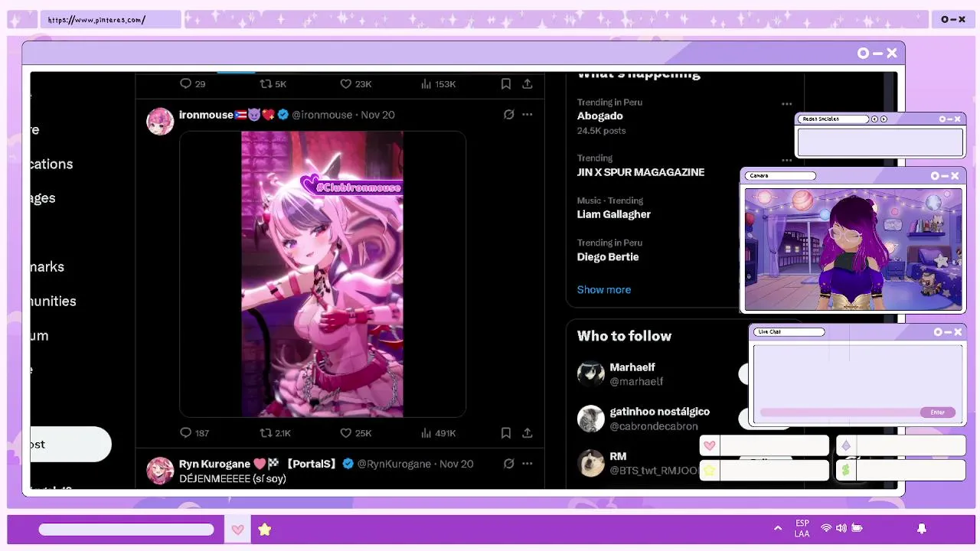
Task: Open share menu beside 153K views
Action: click(x=528, y=83)
